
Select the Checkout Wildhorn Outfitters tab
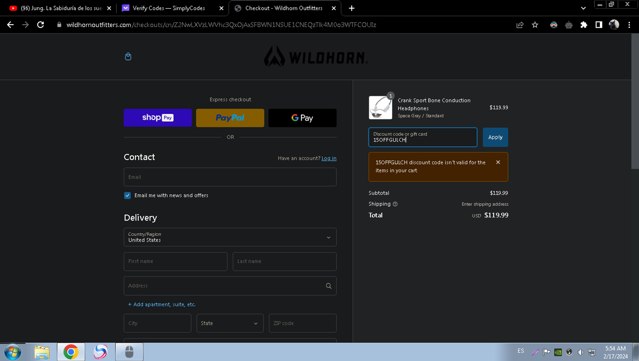tap(285, 8)
